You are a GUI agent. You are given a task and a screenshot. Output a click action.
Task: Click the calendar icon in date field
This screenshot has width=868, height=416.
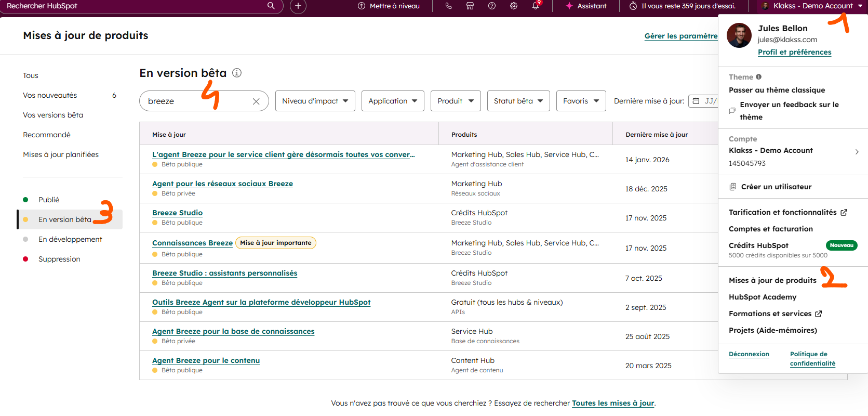[696, 101]
